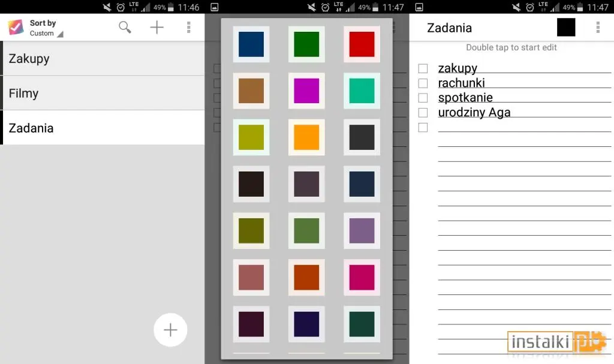
Task: Pick the dark green color swatch in top row
Action: (x=306, y=44)
